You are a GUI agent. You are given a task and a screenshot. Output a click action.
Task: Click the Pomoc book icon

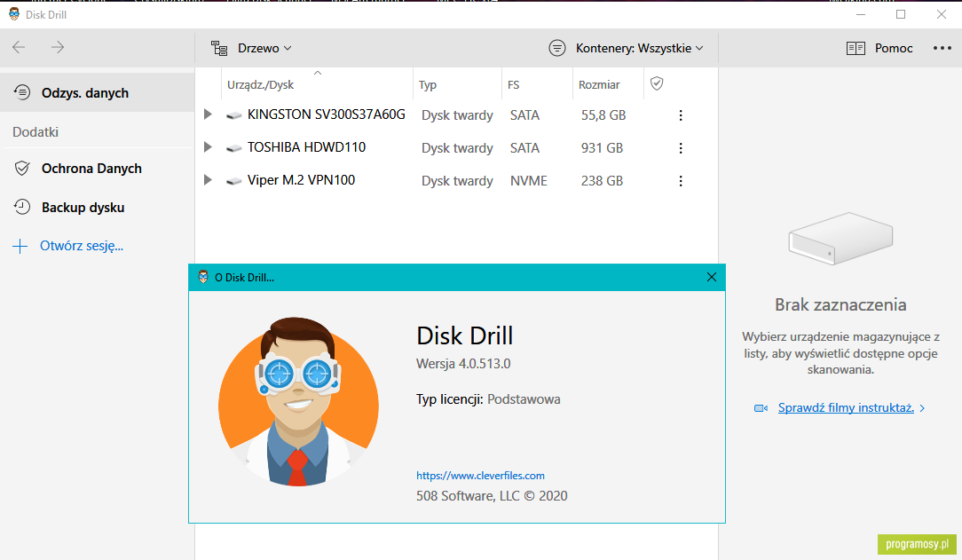tap(856, 49)
